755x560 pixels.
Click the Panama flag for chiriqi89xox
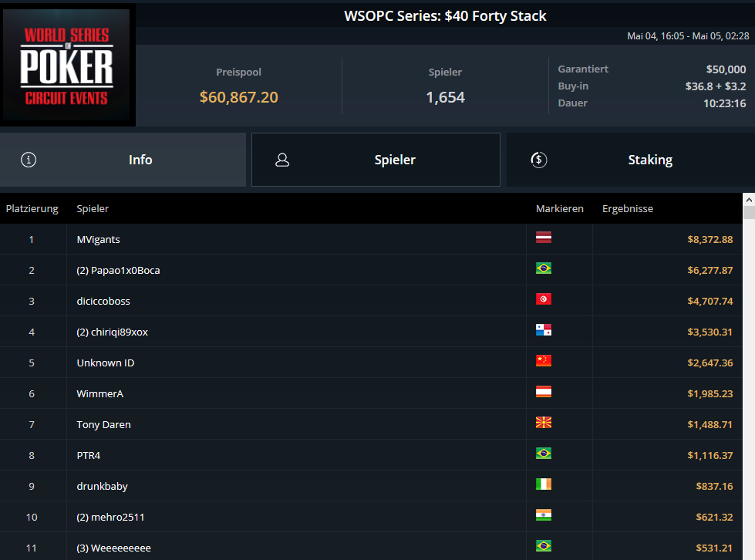point(544,330)
